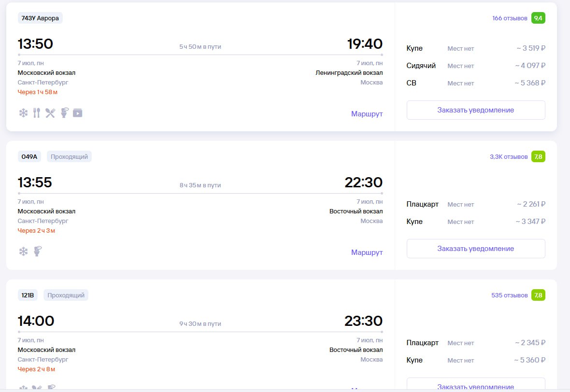Click the bio-toilet icon on Аврора train
The width and height of the screenshot is (570, 392).
pos(64,112)
